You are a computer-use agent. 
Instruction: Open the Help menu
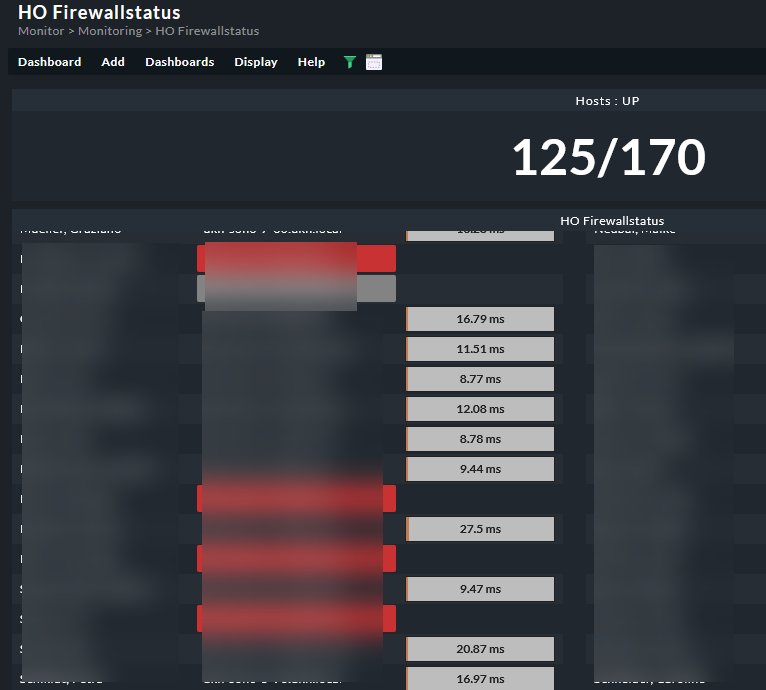coord(311,62)
